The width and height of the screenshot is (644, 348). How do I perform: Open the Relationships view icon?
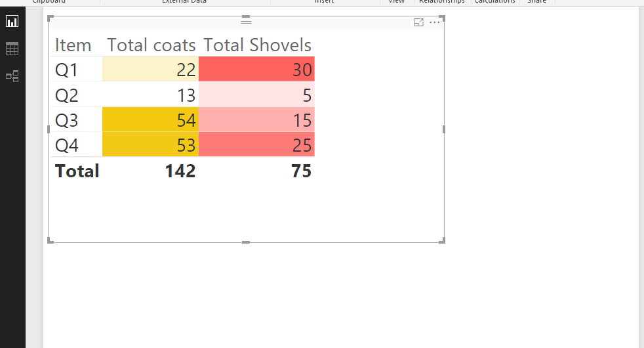pyautogui.click(x=12, y=76)
